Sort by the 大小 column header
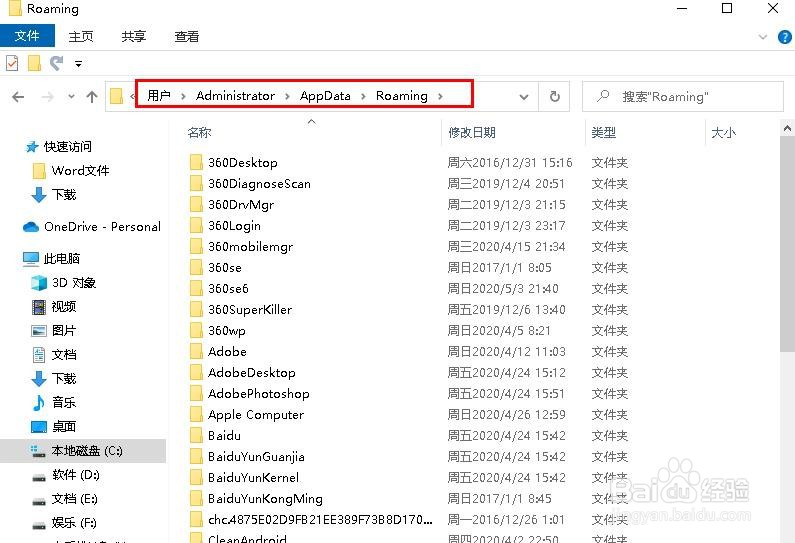This screenshot has height=543, width=795. [x=724, y=133]
